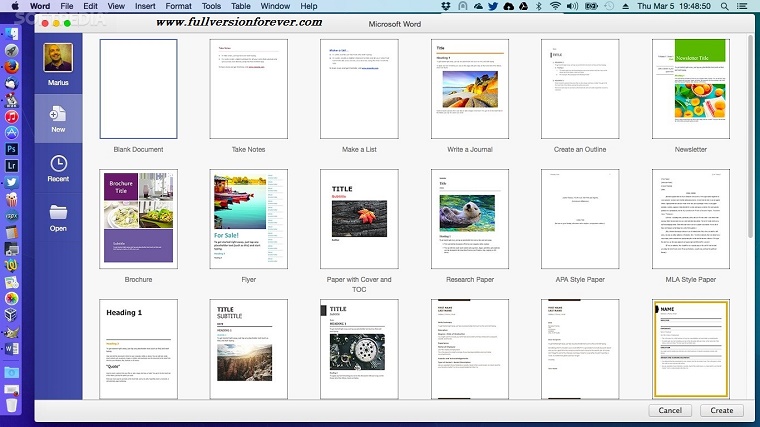This screenshot has height=427, width=760.
Task: Open the Table menu
Action: 240,6
